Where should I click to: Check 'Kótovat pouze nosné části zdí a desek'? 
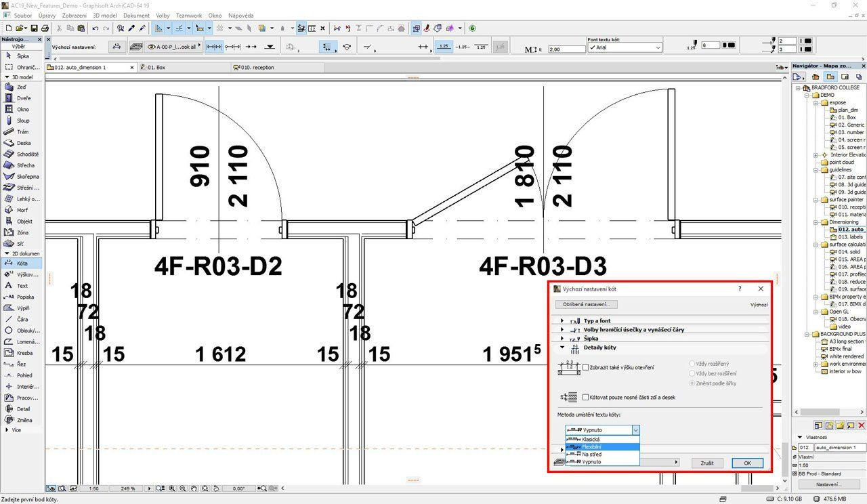pyautogui.click(x=586, y=397)
